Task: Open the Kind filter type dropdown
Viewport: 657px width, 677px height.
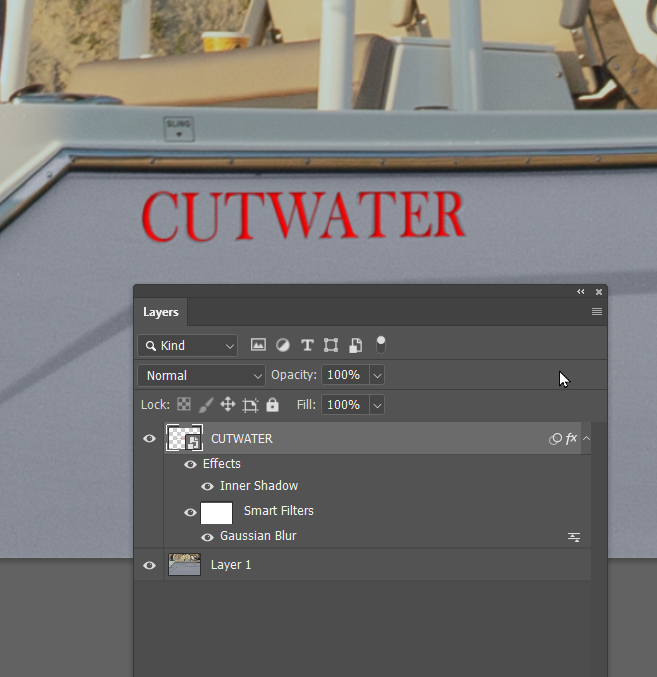Action: pos(188,345)
